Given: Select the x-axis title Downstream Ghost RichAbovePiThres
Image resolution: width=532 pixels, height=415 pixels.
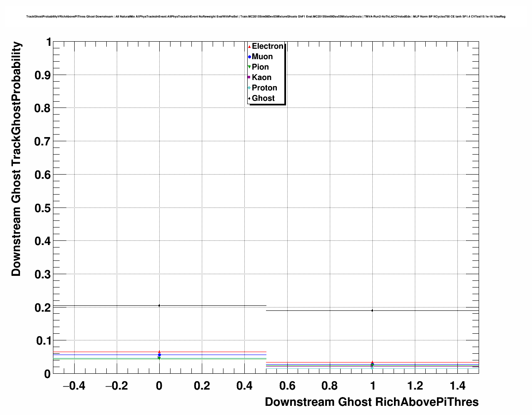Looking at the screenshot, I should pyautogui.click(x=371, y=402).
